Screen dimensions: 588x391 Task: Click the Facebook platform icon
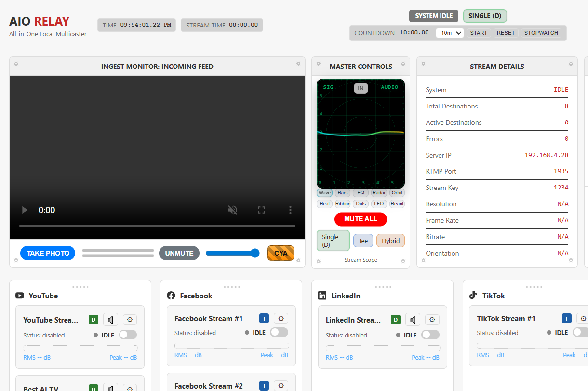tap(171, 295)
